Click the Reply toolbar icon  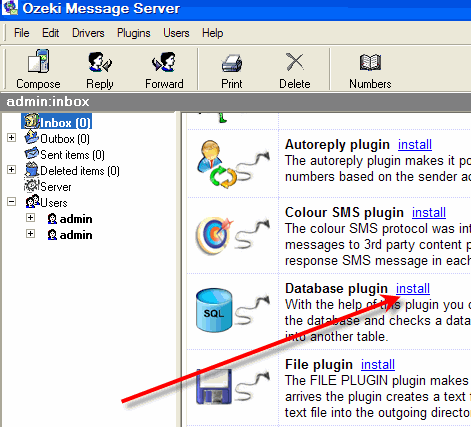[100, 62]
